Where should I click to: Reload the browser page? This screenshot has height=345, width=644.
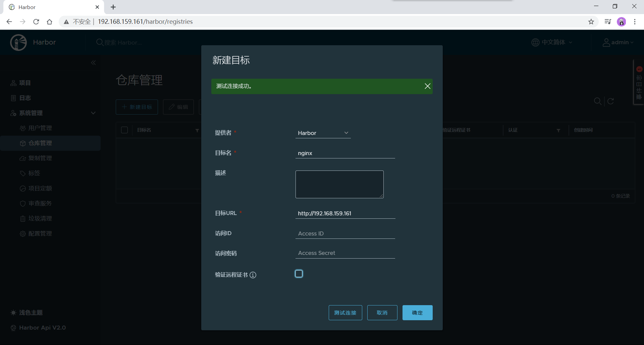tap(36, 22)
